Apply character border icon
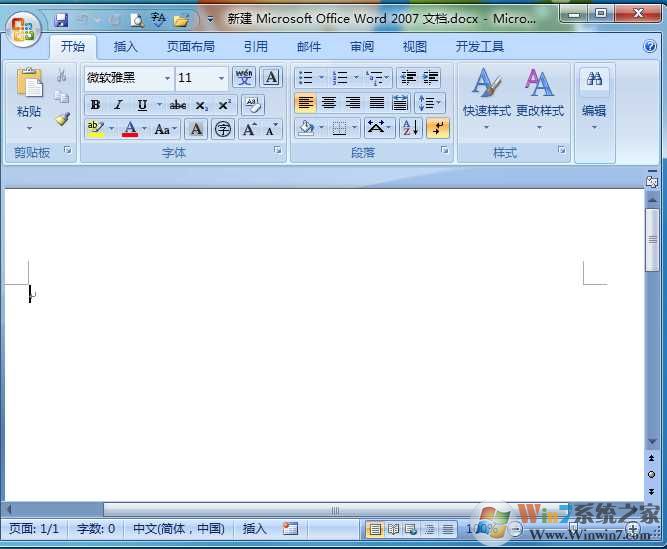The height and width of the screenshot is (549, 667). (x=271, y=77)
